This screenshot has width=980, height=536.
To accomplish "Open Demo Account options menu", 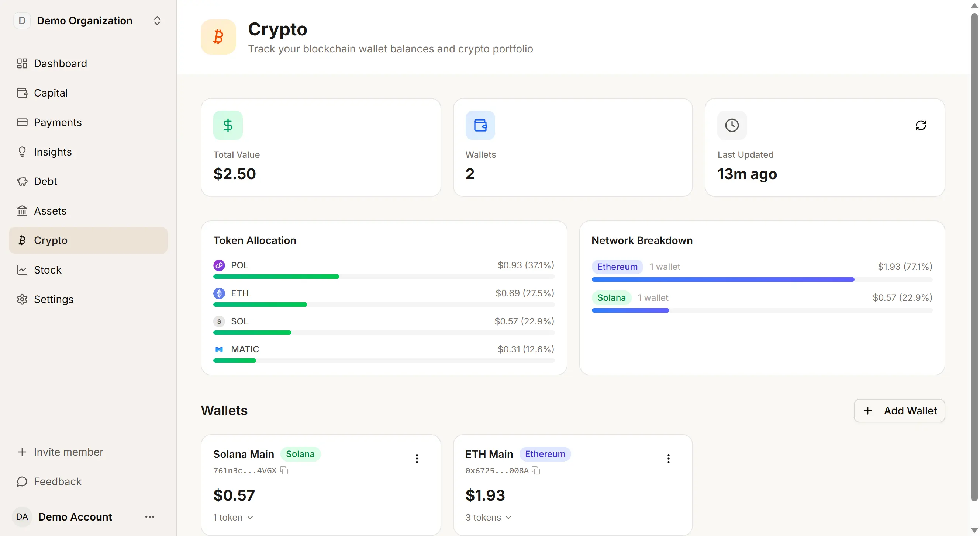I will [x=149, y=517].
